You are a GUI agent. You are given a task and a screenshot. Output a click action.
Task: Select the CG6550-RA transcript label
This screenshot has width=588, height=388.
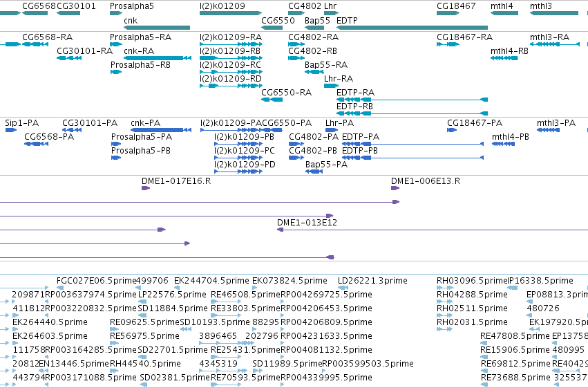coord(287,93)
